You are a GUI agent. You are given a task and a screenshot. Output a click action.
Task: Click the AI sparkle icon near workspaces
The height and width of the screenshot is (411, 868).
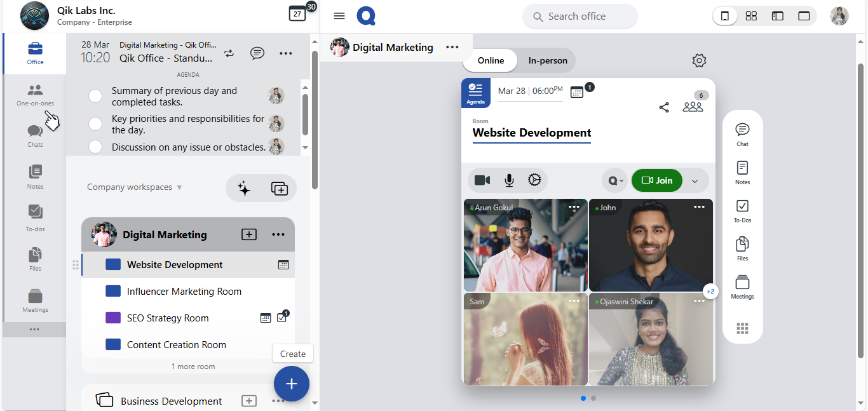click(244, 188)
